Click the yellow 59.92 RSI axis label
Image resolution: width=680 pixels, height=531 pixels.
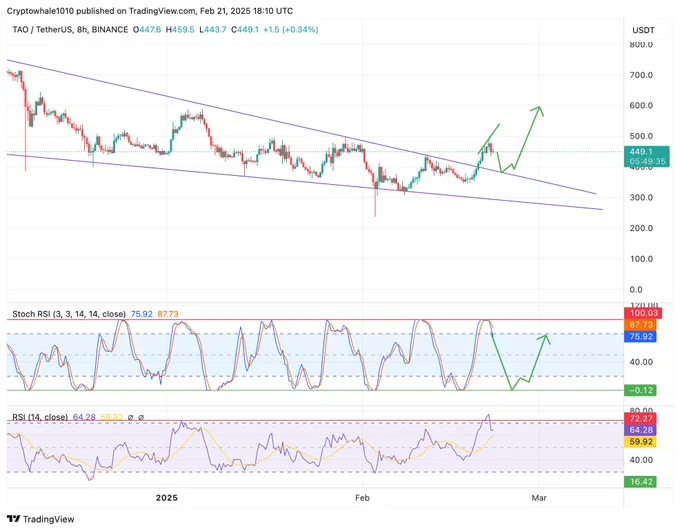[x=640, y=442]
